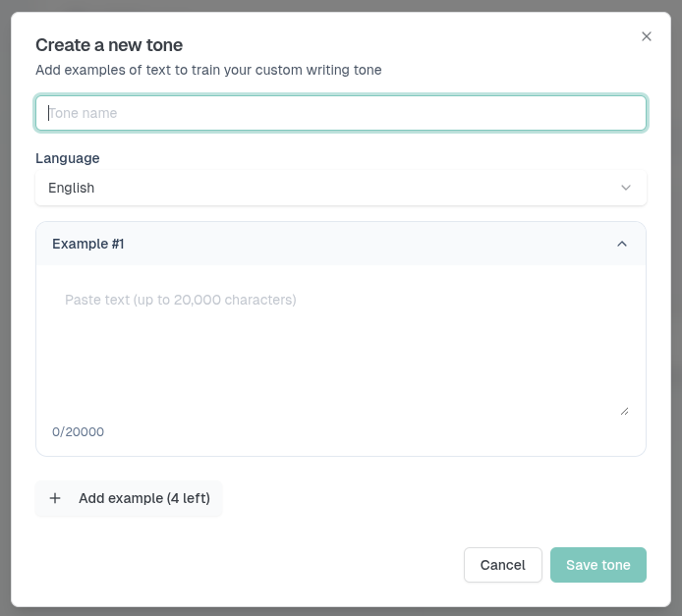
Task: Click the plus icon beside Add example
Action: [x=55, y=498]
